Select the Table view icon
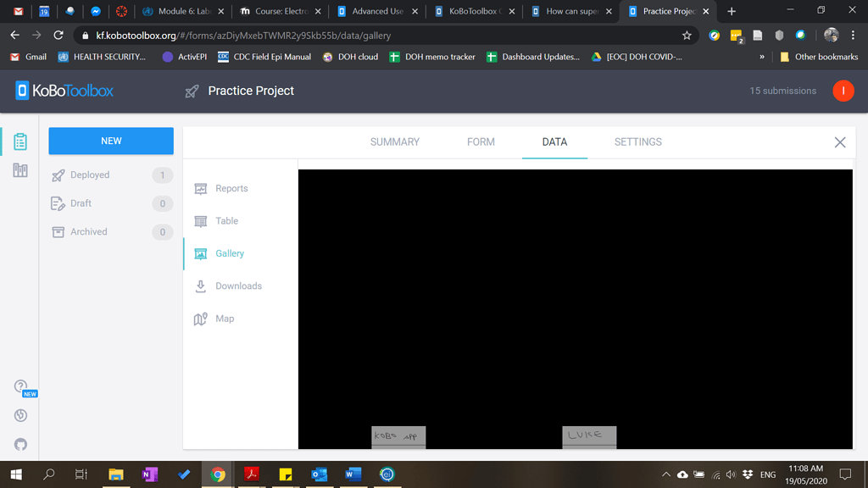 pyautogui.click(x=200, y=220)
